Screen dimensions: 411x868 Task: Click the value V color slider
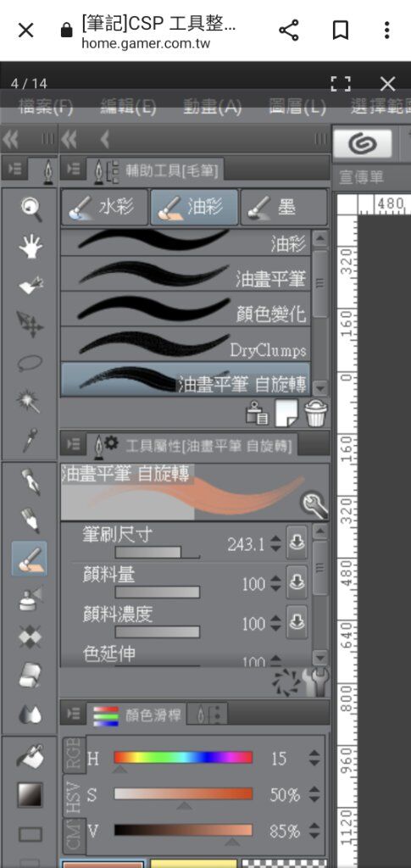[183, 831]
